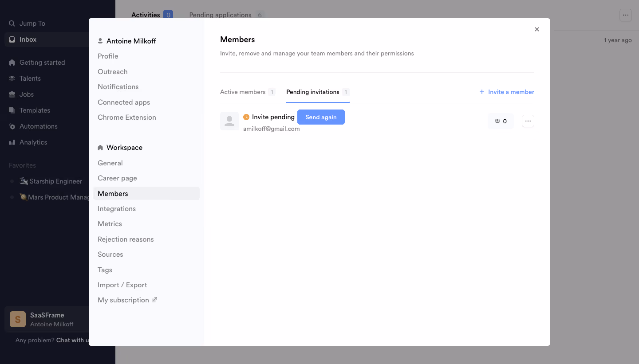Click the Jobs briefcase icon
Viewport: 639px width, 364px height.
tap(12, 94)
